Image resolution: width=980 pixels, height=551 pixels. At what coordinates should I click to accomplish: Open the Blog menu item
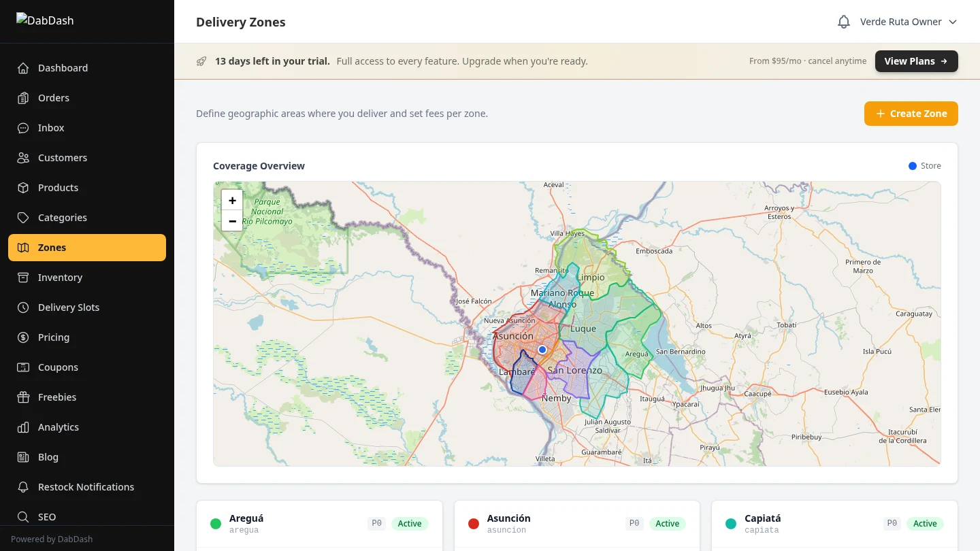48,457
